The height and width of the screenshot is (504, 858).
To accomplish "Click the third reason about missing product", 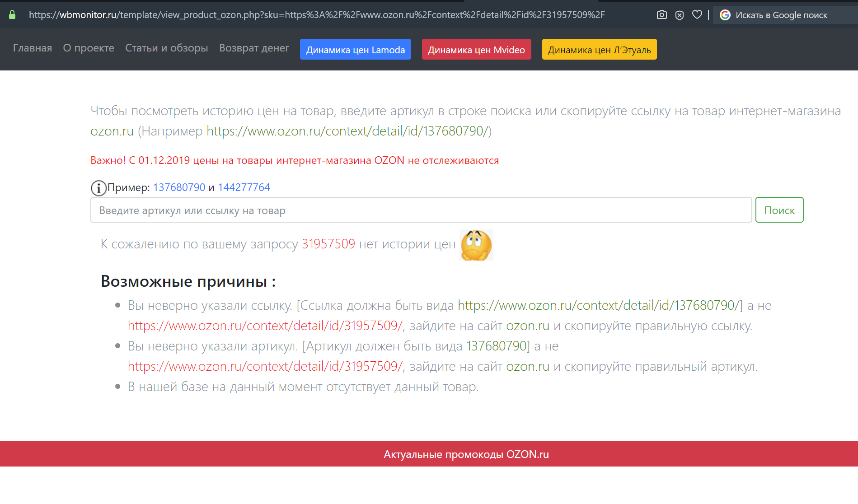I will [x=303, y=387].
